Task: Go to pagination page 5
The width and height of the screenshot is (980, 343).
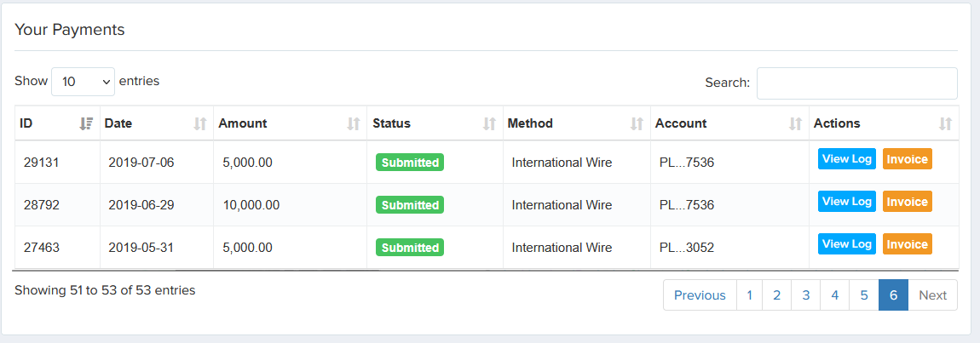Action: point(863,295)
